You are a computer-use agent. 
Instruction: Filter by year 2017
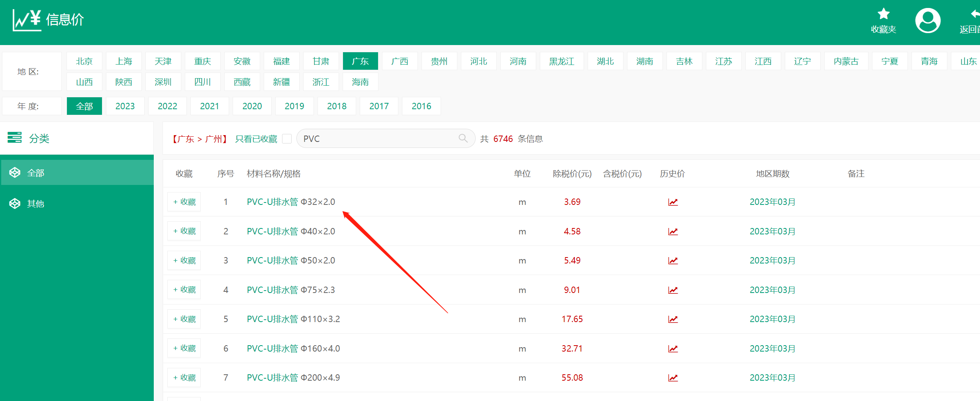379,106
